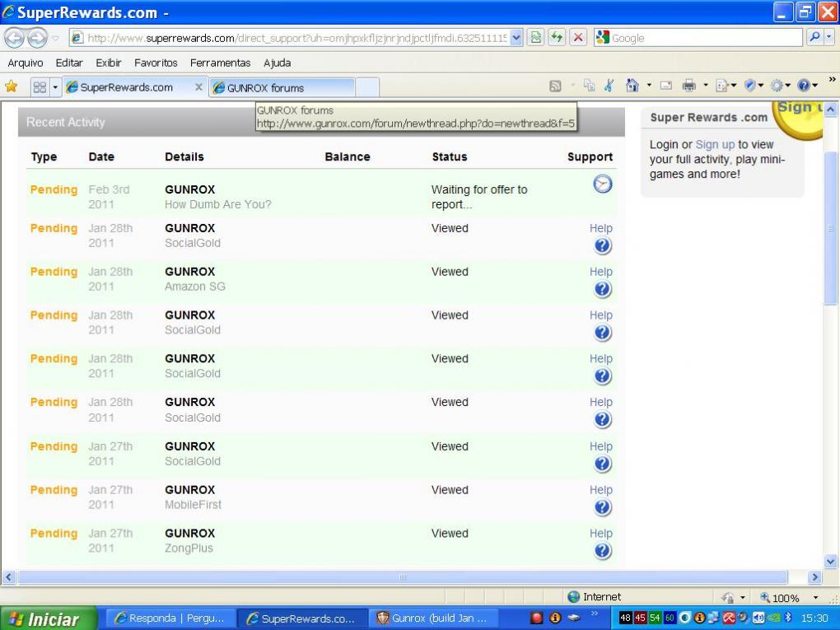Click help icon for Amazon SG entry

(x=602, y=288)
